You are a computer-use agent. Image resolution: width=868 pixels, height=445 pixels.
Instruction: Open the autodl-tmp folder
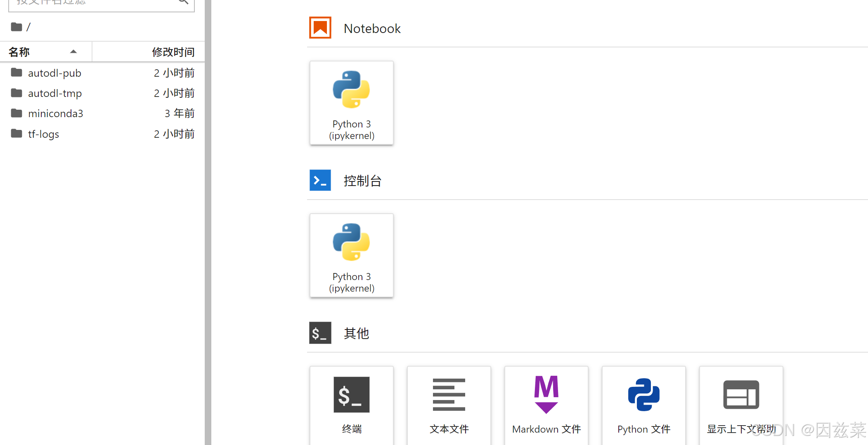pos(102,93)
